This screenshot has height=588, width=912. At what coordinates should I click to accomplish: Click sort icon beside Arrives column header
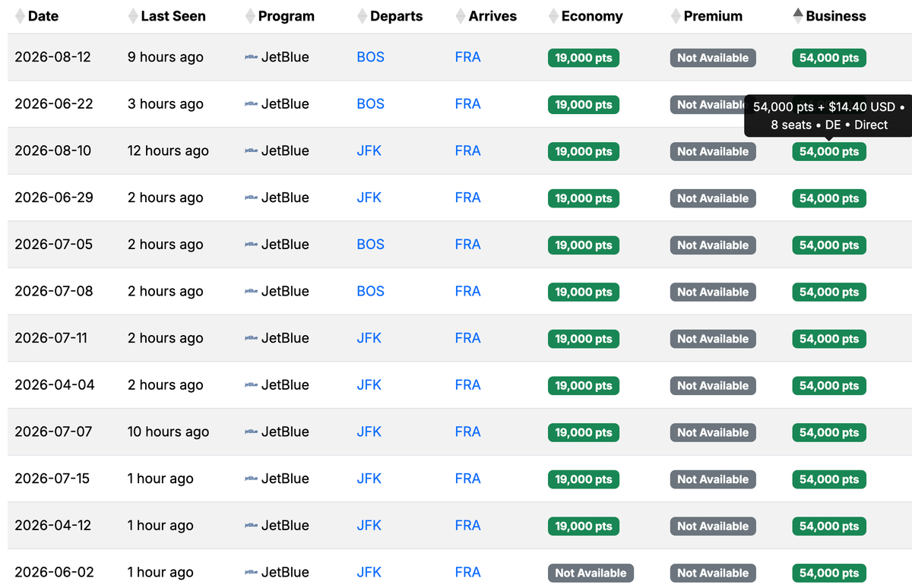tap(461, 16)
